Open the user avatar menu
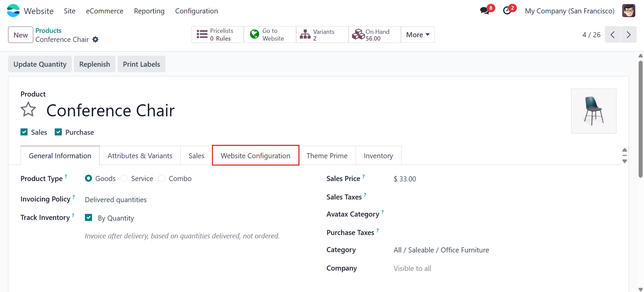Viewport: 644px width, 292px height. (x=629, y=11)
